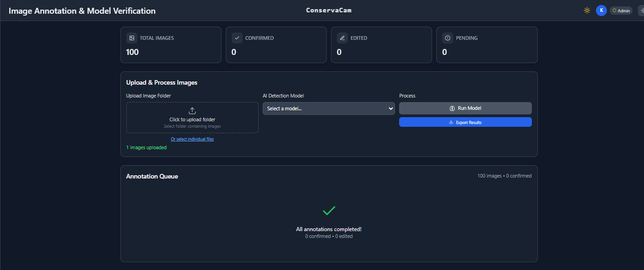Screen dimensions: 644x270
Task: Select a model from the Select a model combo box
Action: tap(329, 108)
